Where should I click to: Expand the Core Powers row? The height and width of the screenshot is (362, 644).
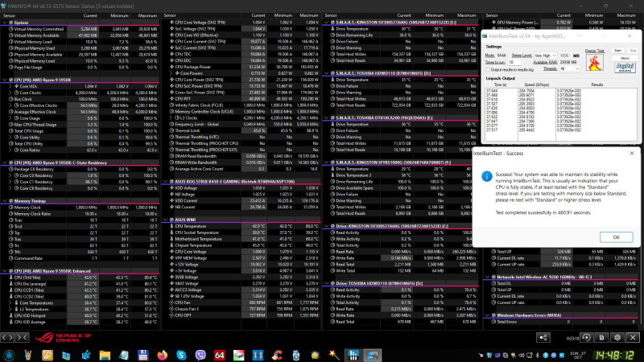[x=171, y=73]
